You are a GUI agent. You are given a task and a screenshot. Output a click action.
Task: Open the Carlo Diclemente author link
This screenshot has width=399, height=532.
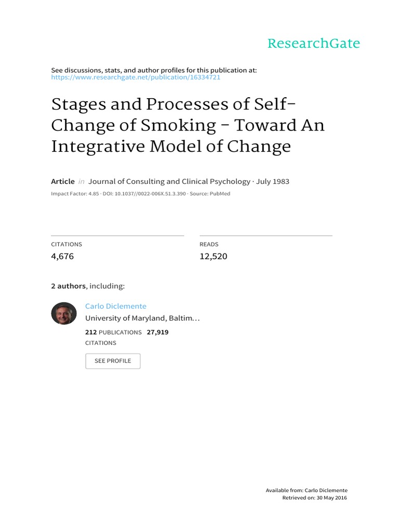coord(116,306)
